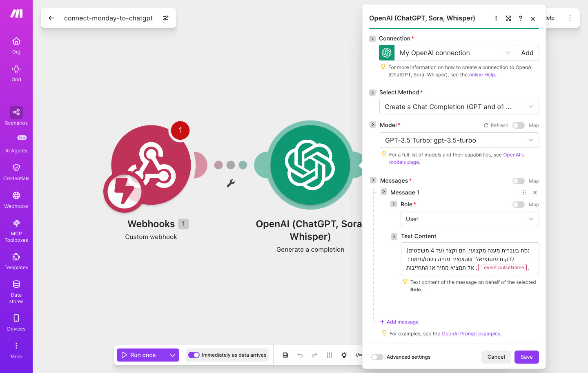588x373 pixels.
Task: Expand the Text Content field chevron
Action: pos(394,237)
